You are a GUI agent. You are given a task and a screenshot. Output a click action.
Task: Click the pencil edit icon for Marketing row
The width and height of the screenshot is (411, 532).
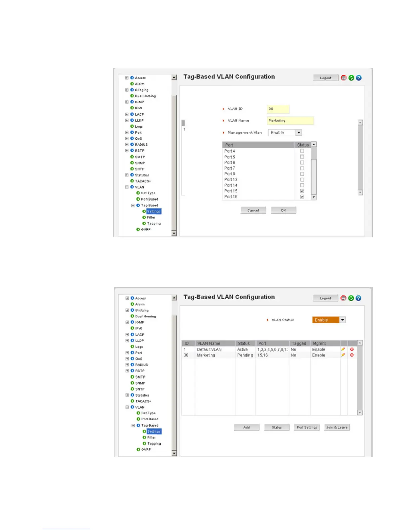coord(343,355)
